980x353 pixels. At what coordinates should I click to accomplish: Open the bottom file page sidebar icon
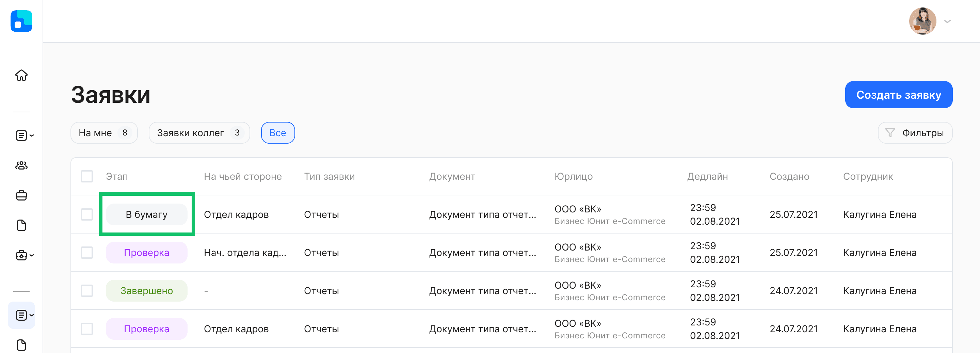click(x=21, y=345)
